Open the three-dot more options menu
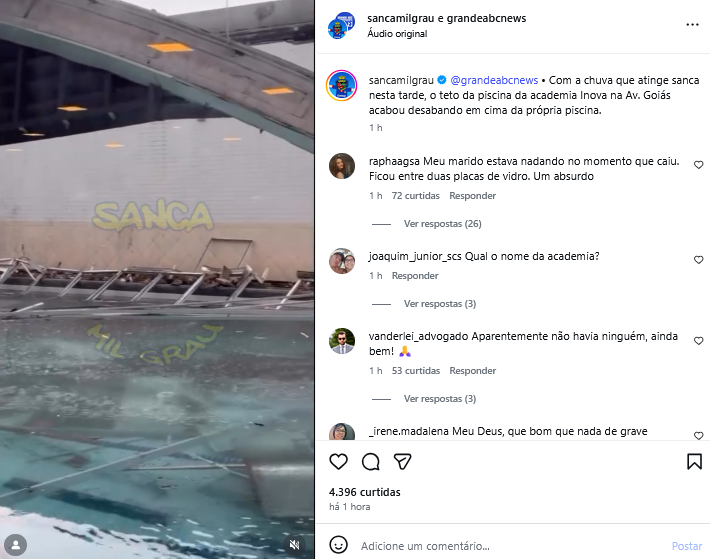Image resolution: width=710 pixels, height=559 pixels. tap(692, 24)
